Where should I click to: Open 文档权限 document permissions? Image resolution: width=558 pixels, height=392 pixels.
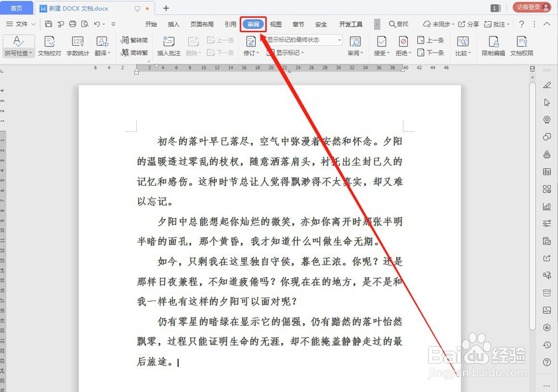(522, 46)
